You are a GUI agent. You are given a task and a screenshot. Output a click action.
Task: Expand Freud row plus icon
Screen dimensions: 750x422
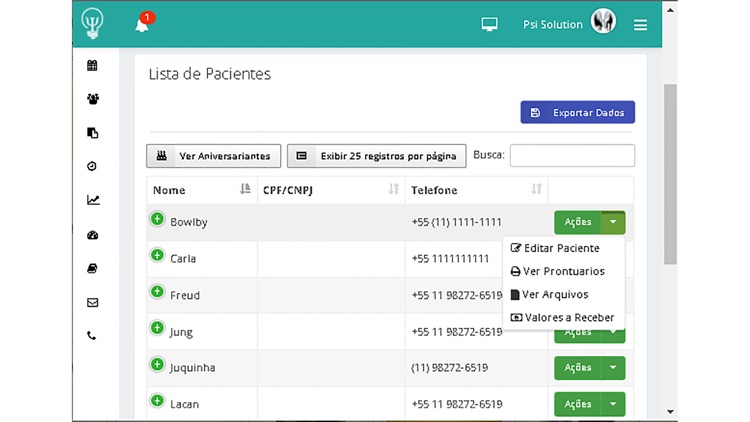point(157,291)
